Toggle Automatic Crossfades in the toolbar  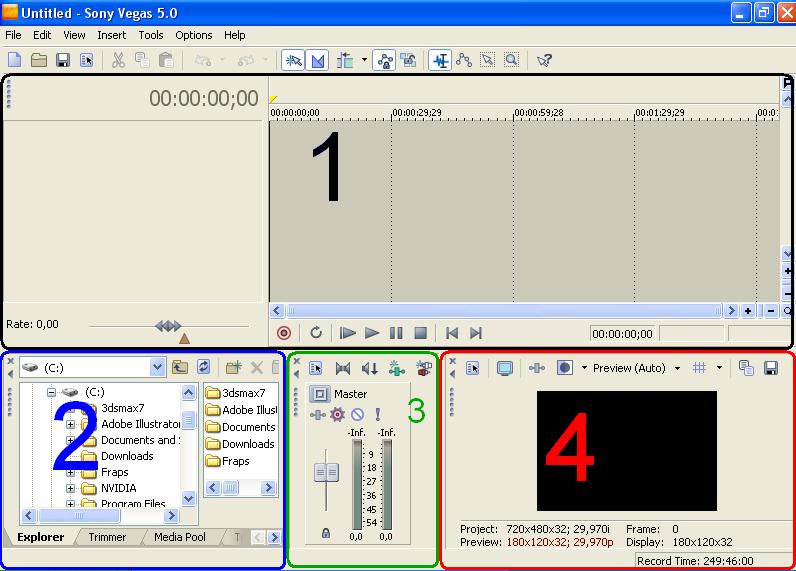click(x=318, y=61)
